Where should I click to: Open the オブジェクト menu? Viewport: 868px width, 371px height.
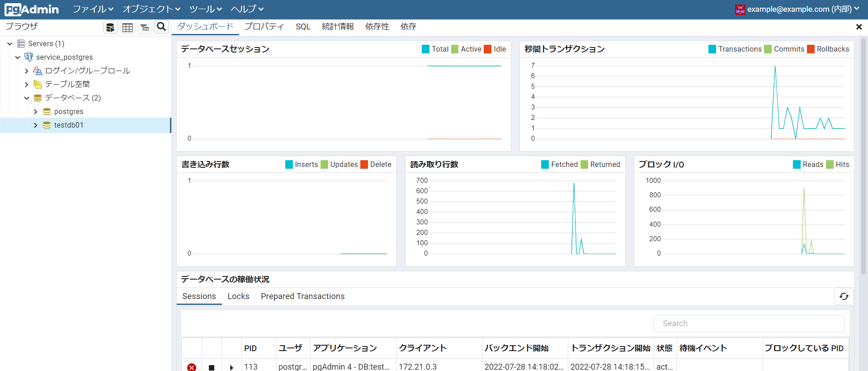tap(151, 9)
